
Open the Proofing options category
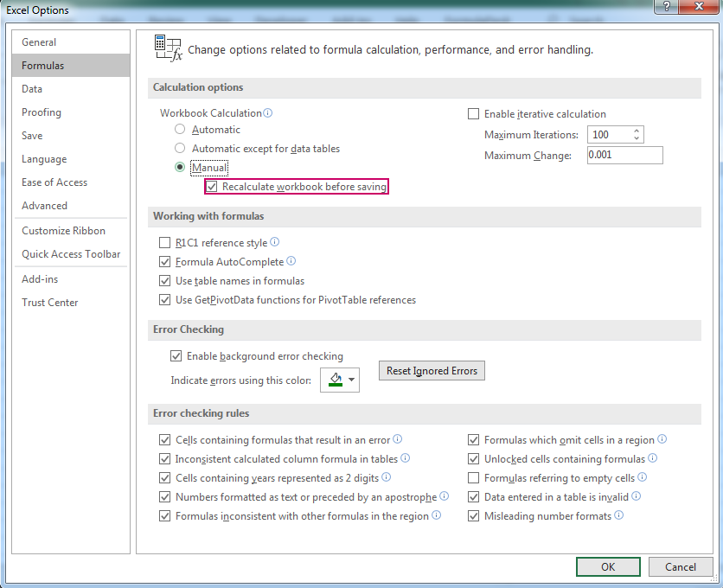(71, 112)
